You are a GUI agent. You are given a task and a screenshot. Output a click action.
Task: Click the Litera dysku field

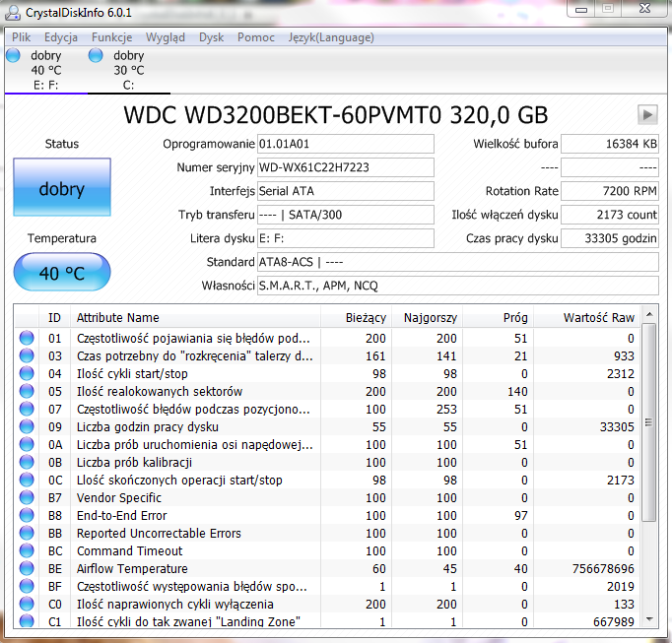(x=346, y=238)
